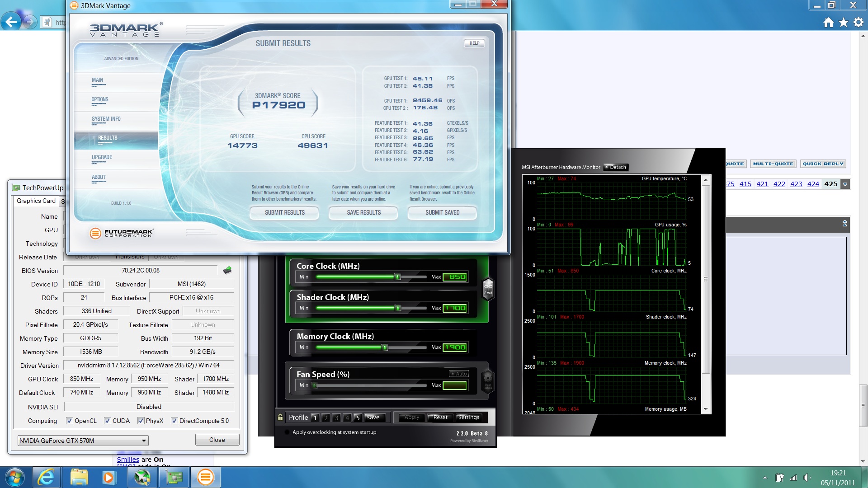The height and width of the screenshot is (488, 868).
Task: Open the OPTIONS section in 3DMark
Action: 100,99
